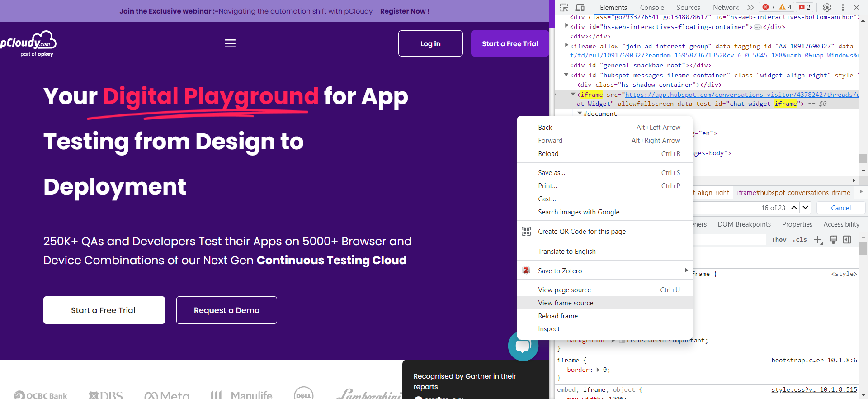Select View frame source in context menu

566,303
